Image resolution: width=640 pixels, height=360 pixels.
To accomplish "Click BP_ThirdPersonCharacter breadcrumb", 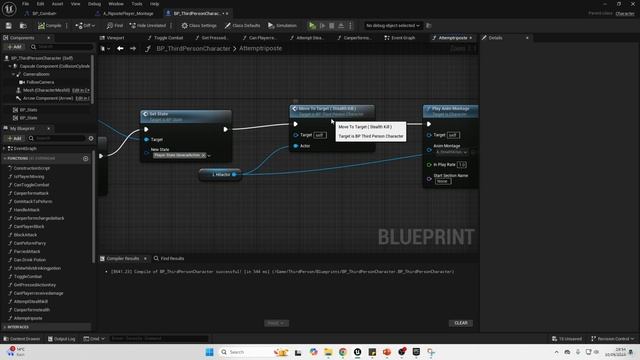I will (x=193, y=49).
